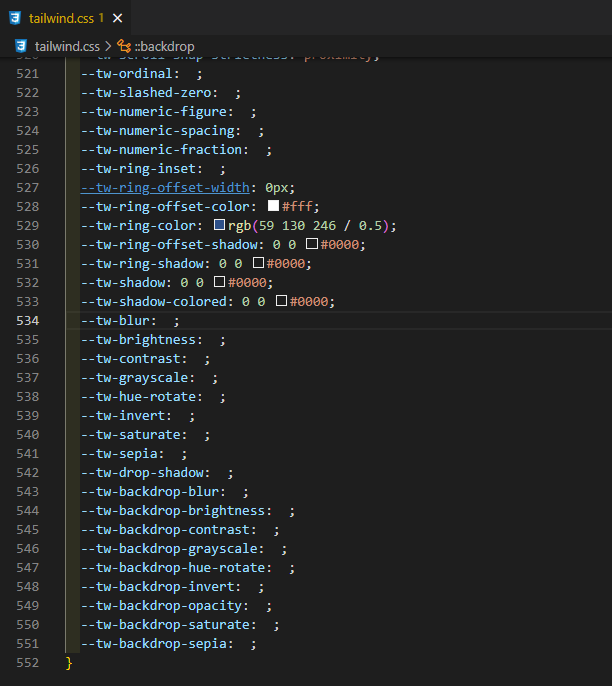
Task: Click the CSS file icon in the tab
Action: tap(15, 18)
